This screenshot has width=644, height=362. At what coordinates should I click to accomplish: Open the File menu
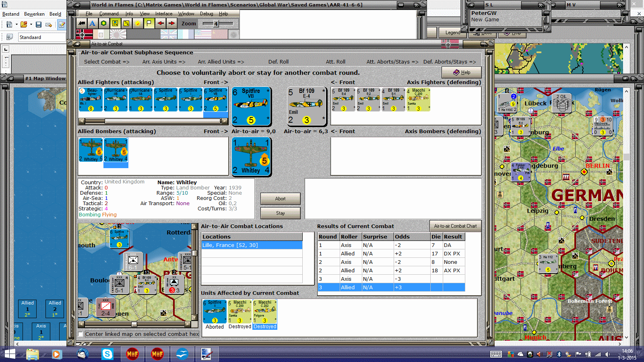[89, 14]
